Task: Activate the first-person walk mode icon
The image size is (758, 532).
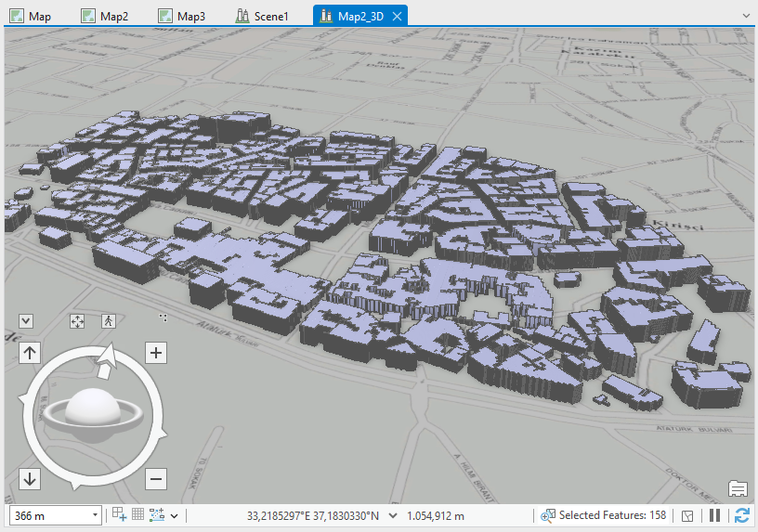Action: (109, 321)
